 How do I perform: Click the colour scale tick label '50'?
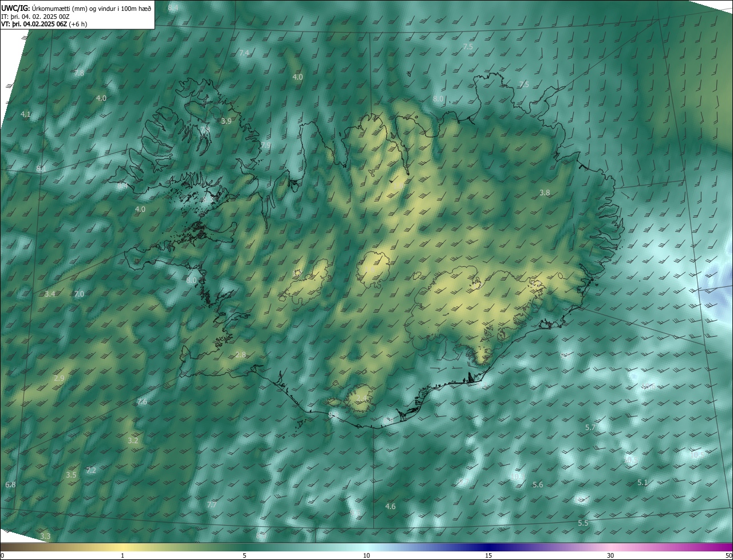point(728,555)
